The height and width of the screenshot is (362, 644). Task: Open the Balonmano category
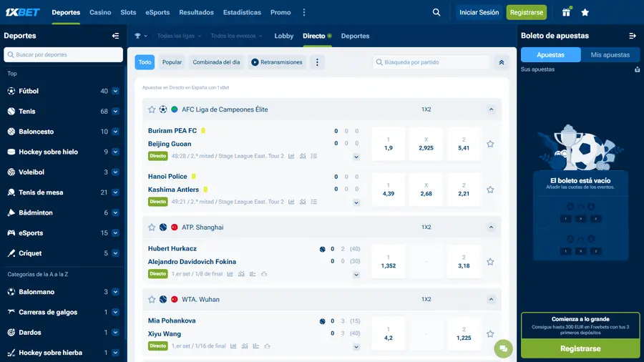click(36, 292)
